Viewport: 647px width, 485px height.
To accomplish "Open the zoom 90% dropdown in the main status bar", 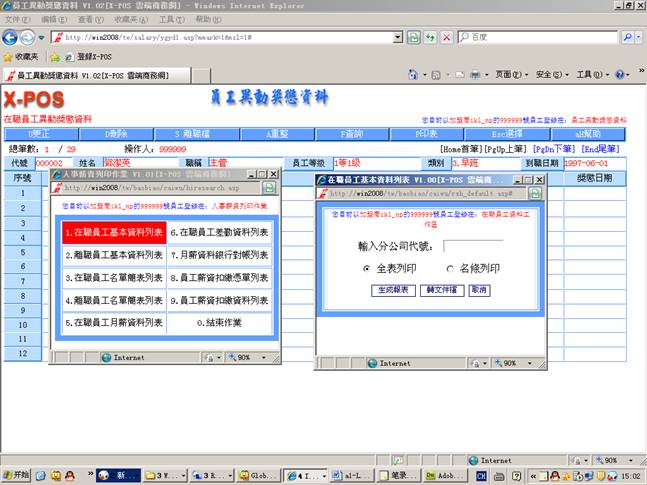I will point(612,460).
